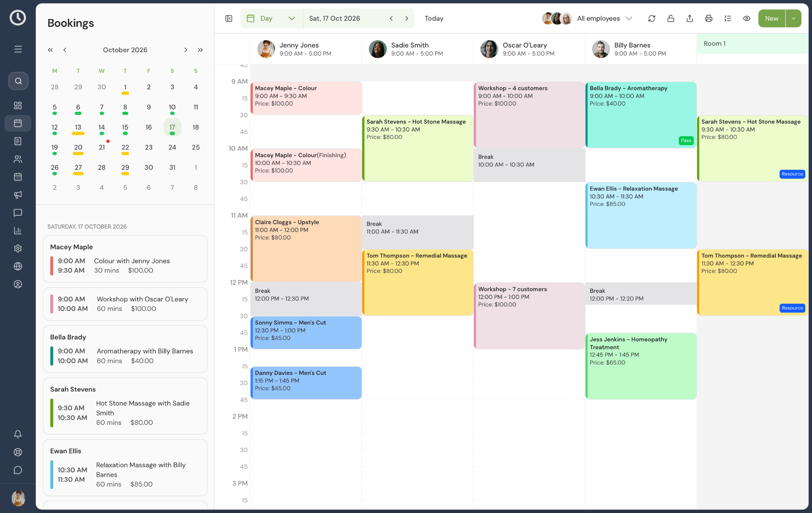Click the Pass badge on Bella Brady booking
The height and width of the screenshot is (513, 812).
(686, 141)
